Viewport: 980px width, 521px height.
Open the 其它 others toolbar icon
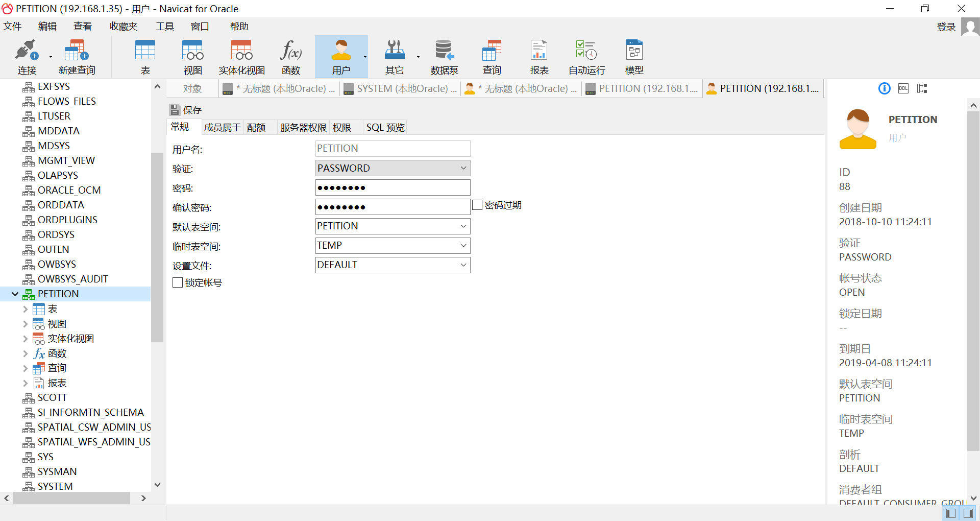pyautogui.click(x=394, y=51)
